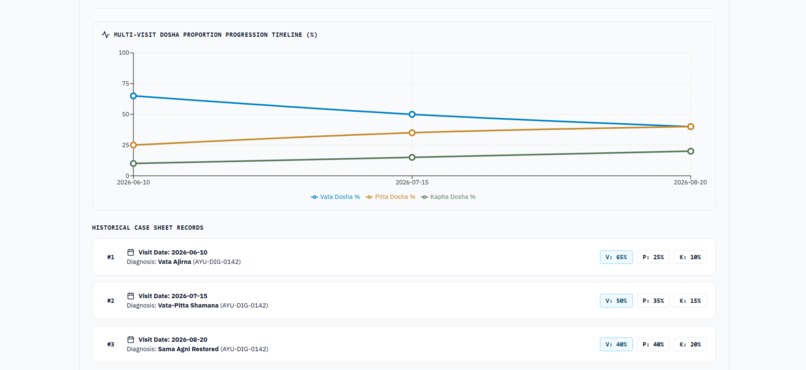Click the 2026-07-15 x-axis label

[x=412, y=182]
